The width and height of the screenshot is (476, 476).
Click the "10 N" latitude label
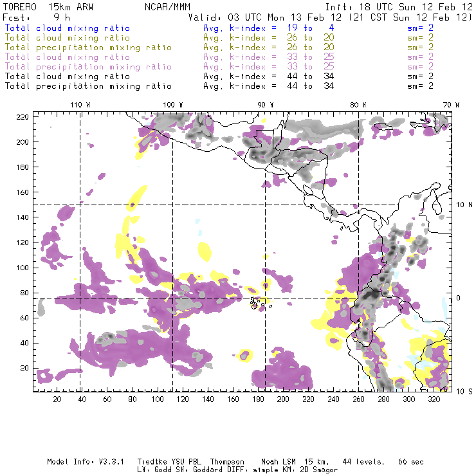pyautogui.click(x=464, y=205)
